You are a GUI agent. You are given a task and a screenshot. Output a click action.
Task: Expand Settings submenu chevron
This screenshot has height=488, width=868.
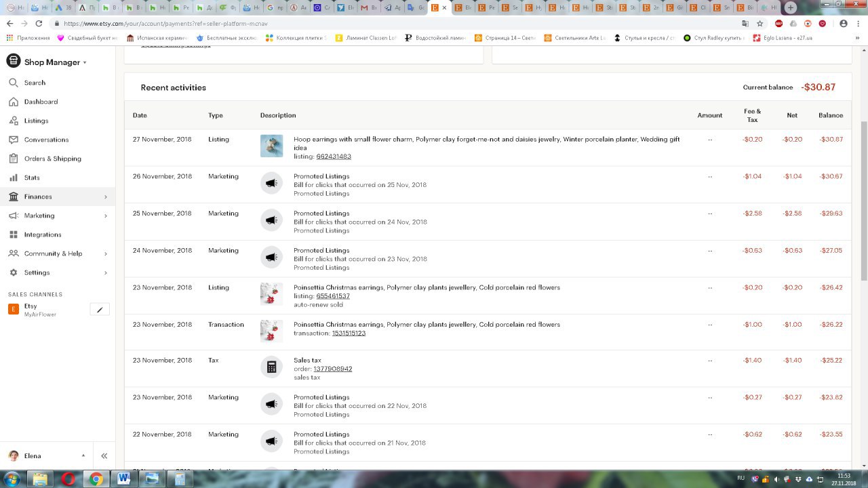pyautogui.click(x=106, y=272)
